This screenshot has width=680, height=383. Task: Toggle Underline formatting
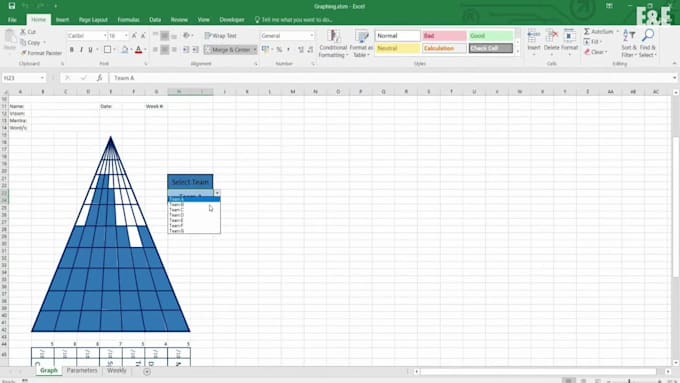pos(90,50)
